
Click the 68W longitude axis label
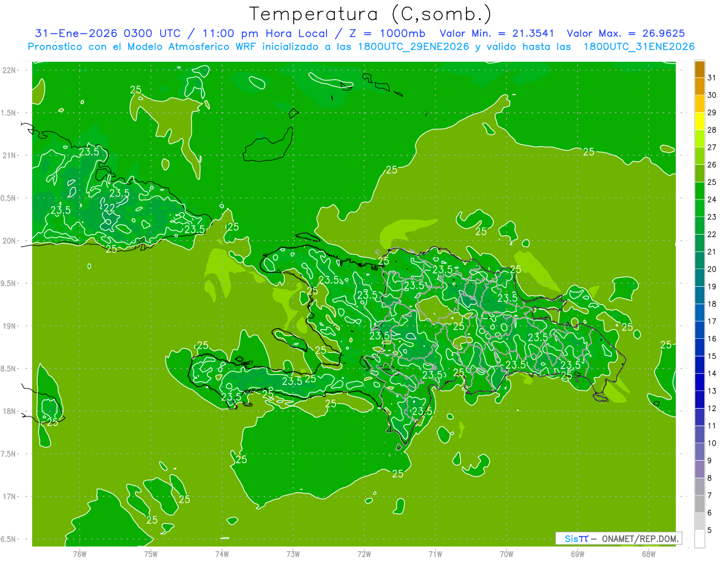point(649,554)
